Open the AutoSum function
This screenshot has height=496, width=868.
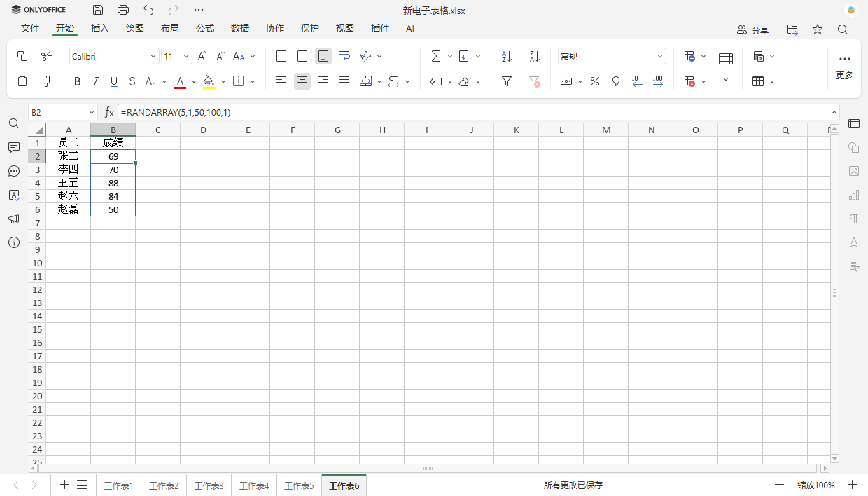[x=436, y=55]
